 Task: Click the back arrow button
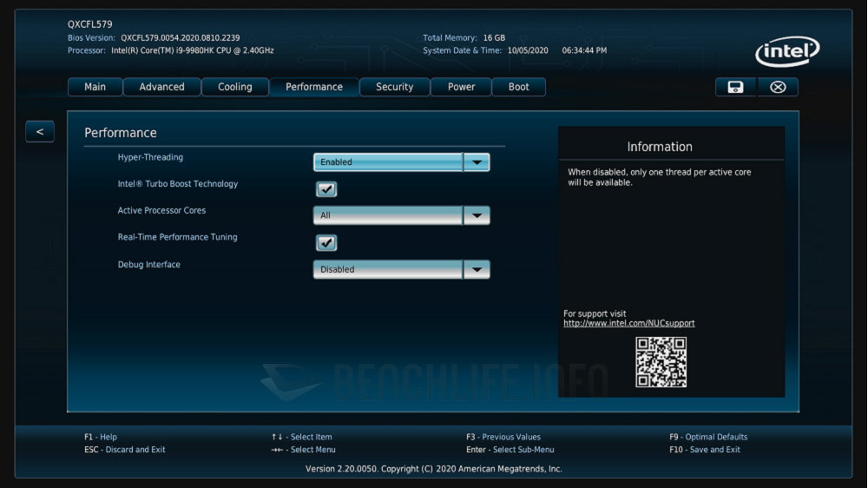(x=40, y=132)
